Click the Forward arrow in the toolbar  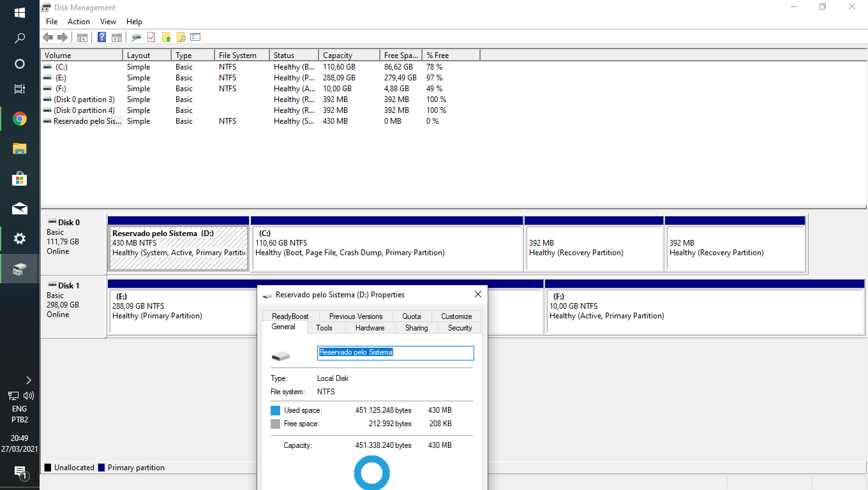tap(63, 38)
